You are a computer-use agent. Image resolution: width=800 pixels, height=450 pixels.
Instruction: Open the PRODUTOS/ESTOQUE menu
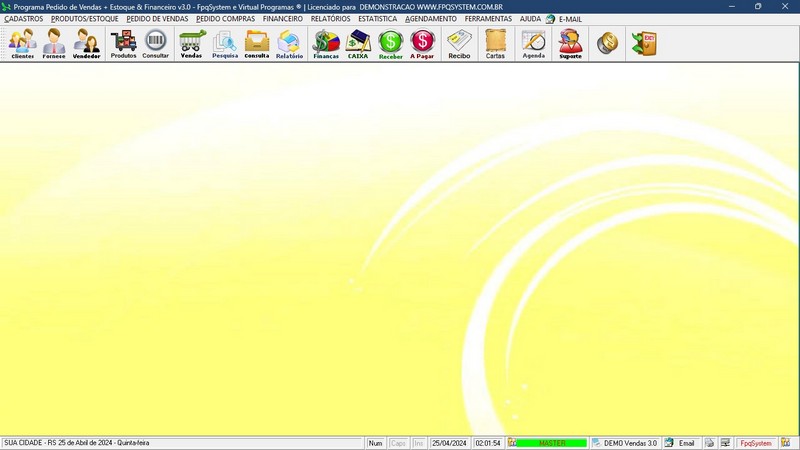tap(85, 19)
